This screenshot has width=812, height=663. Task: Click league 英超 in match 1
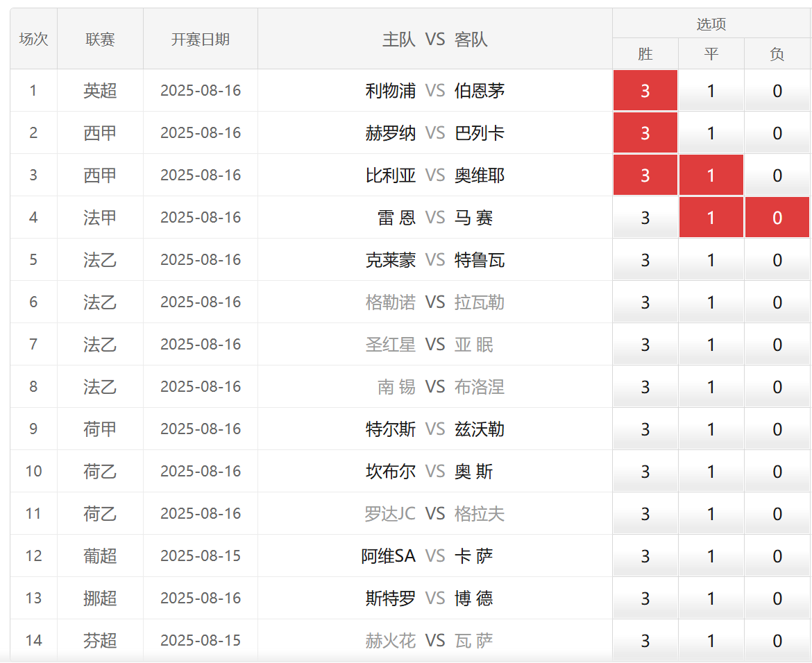100,91
